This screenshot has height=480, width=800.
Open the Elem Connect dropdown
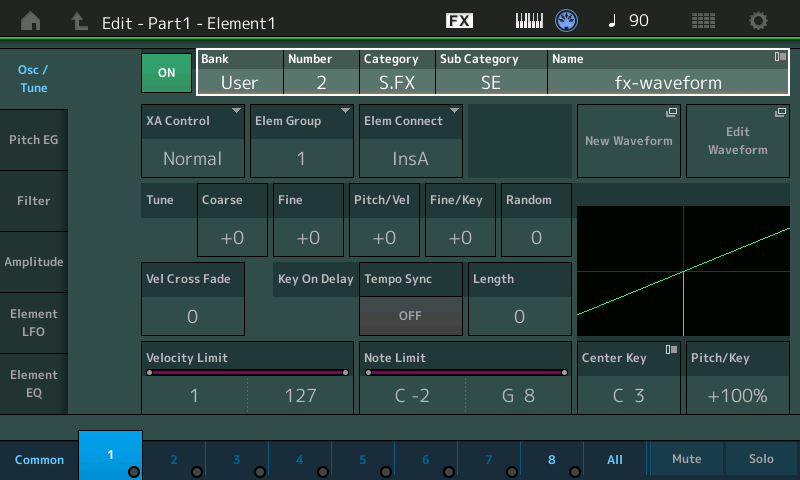pyautogui.click(x=410, y=140)
